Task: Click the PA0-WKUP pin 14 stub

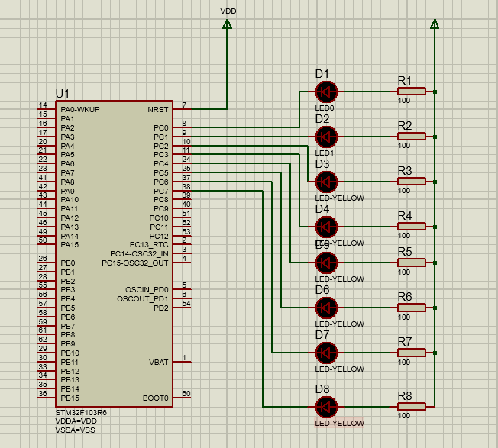Action: [45, 109]
